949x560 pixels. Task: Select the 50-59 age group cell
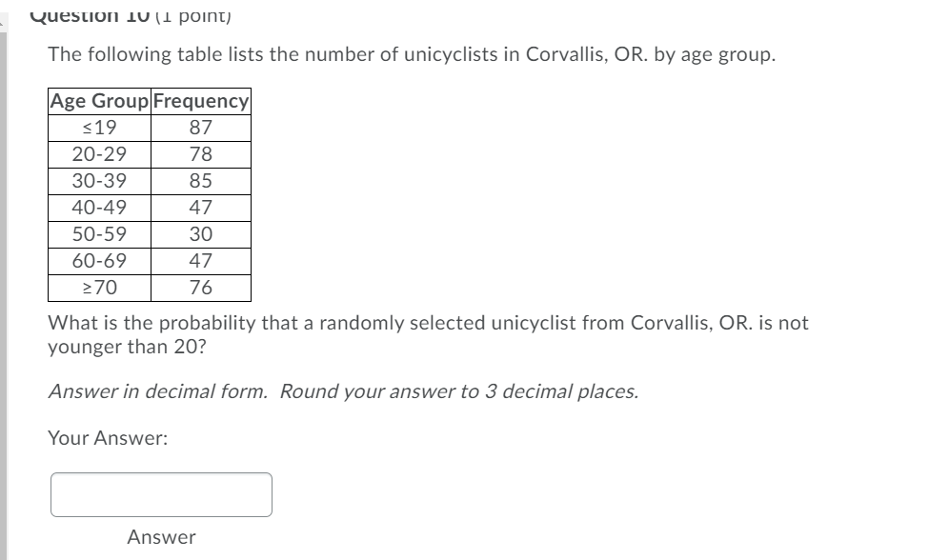click(x=99, y=234)
